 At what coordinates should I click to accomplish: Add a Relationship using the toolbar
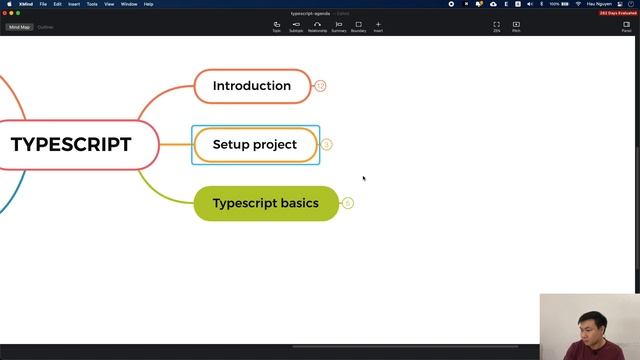(x=317, y=27)
